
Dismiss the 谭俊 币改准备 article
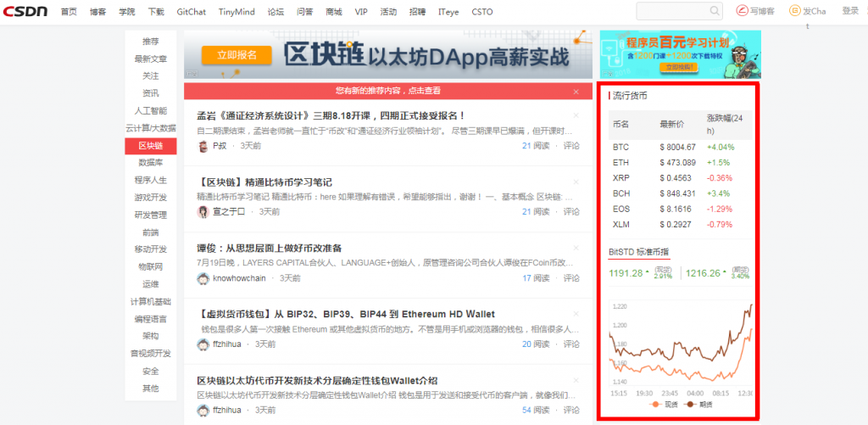576,248
